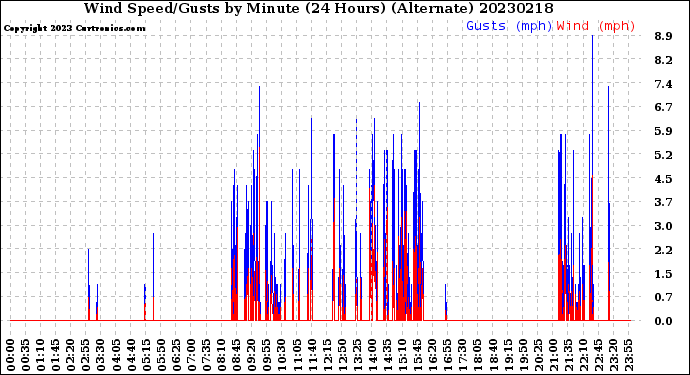Screen dimensions: 690x375
Task: Click the 20:25 time label
Action: tap(537, 355)
